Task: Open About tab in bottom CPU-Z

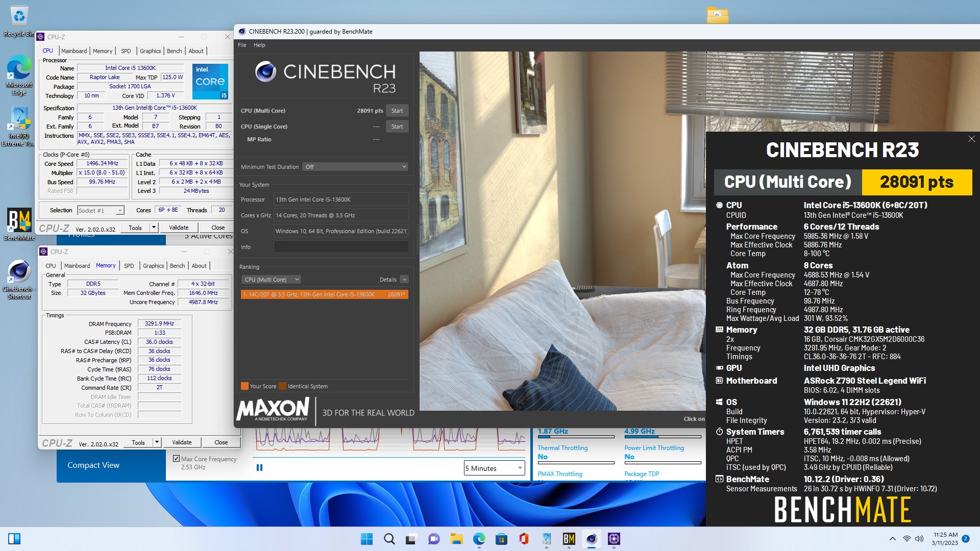Action: point(199,266)
